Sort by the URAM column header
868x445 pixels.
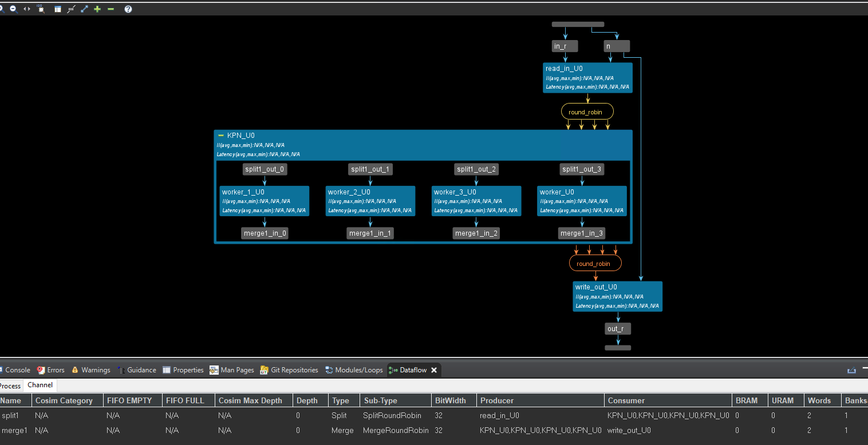[786, 400]
